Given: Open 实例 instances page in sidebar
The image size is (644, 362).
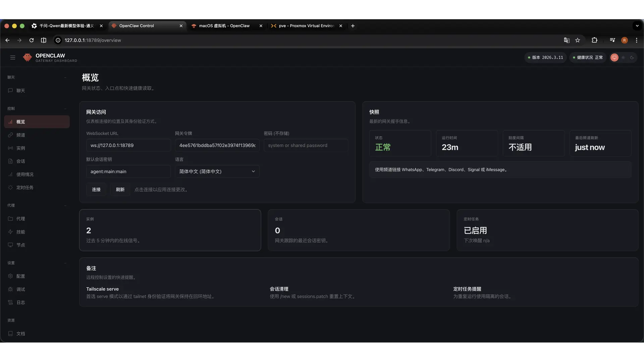Looking at the screenshot, I should click(x=20, y=148).
